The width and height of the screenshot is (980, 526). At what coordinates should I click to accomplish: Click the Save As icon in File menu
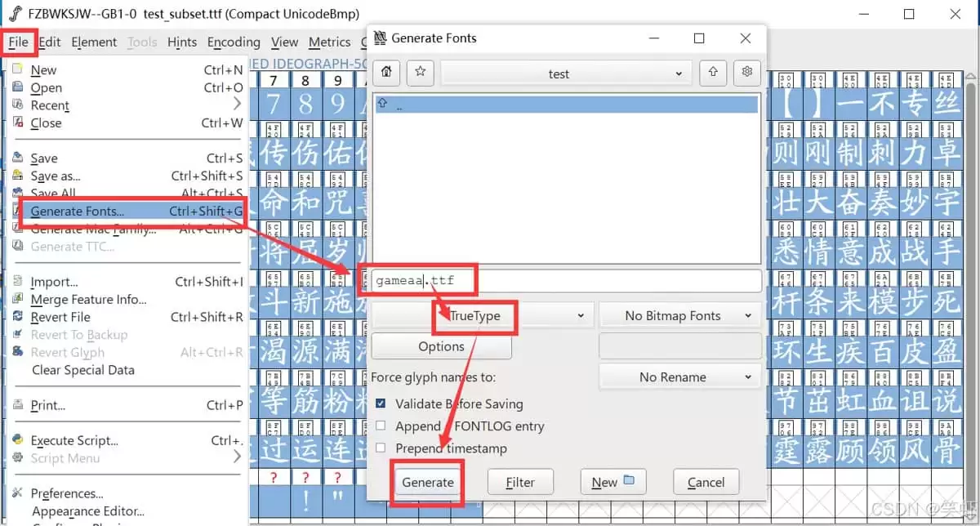click(x=18, y=176)
